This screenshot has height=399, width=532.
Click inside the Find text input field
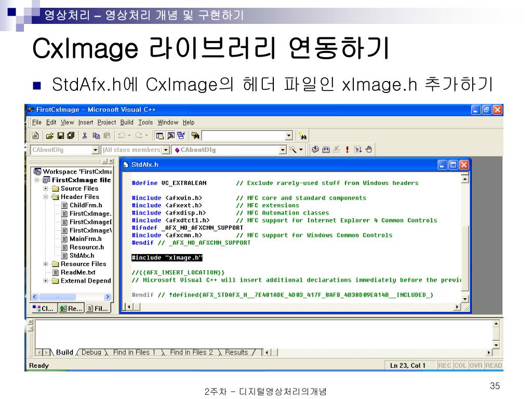pos(243,136)
